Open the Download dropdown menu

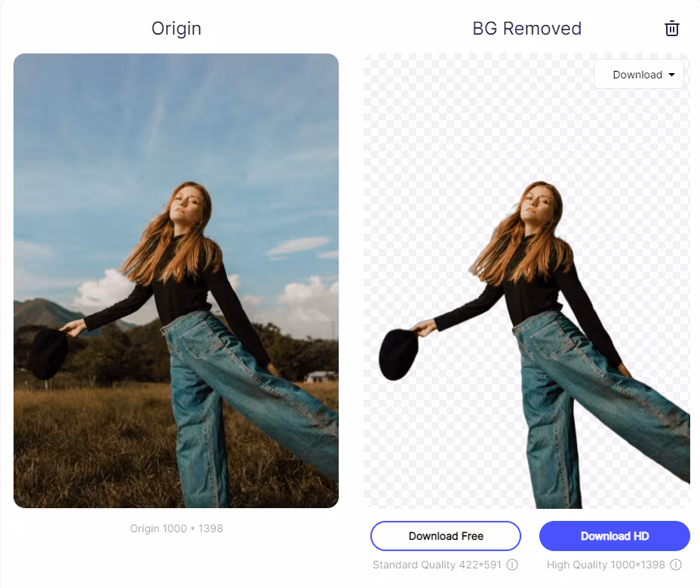coord(639,75)
